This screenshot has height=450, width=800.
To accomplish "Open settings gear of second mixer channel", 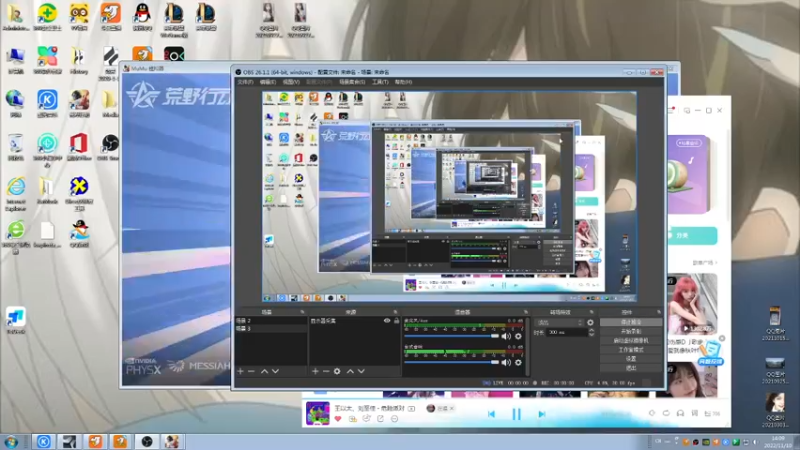I will [518, 362].
